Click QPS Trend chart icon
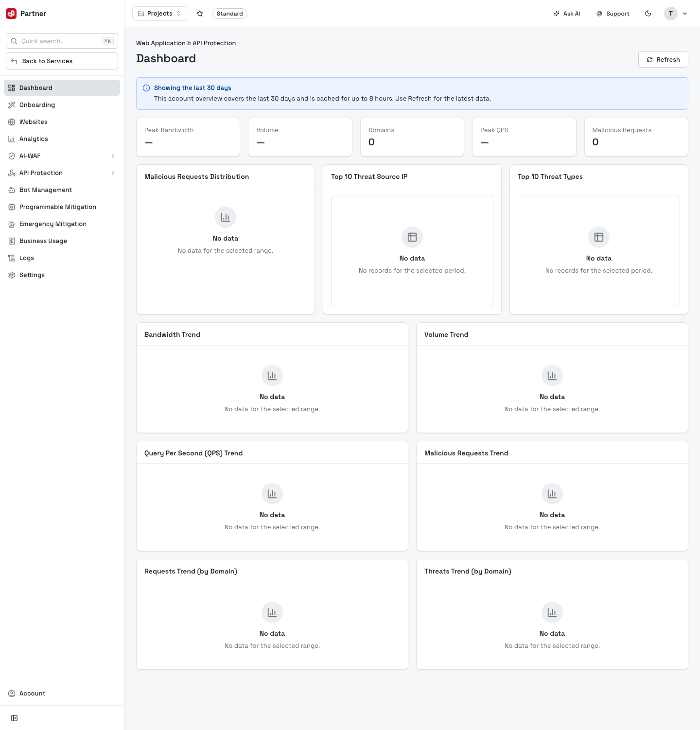The image size is (700, 730). 272,494
